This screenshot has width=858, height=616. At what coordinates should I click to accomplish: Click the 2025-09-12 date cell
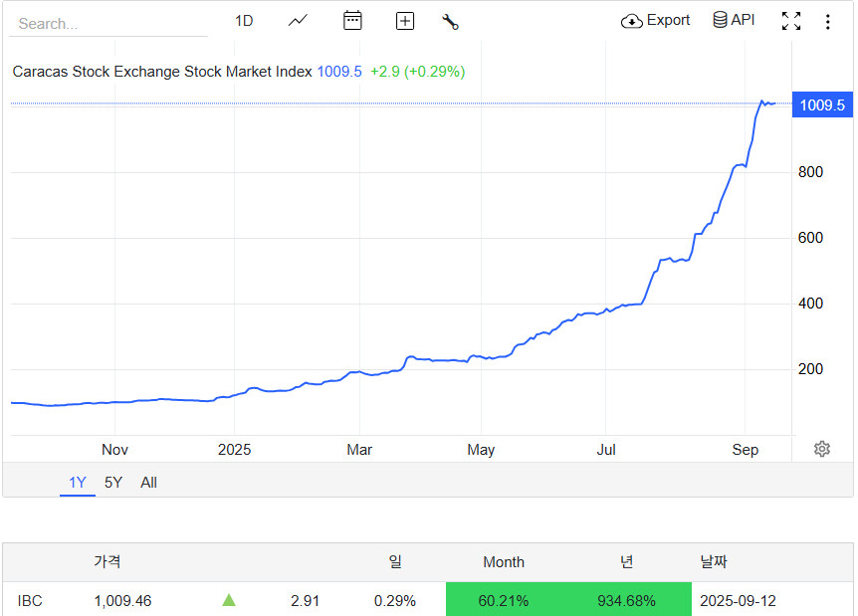click(738, 601)
